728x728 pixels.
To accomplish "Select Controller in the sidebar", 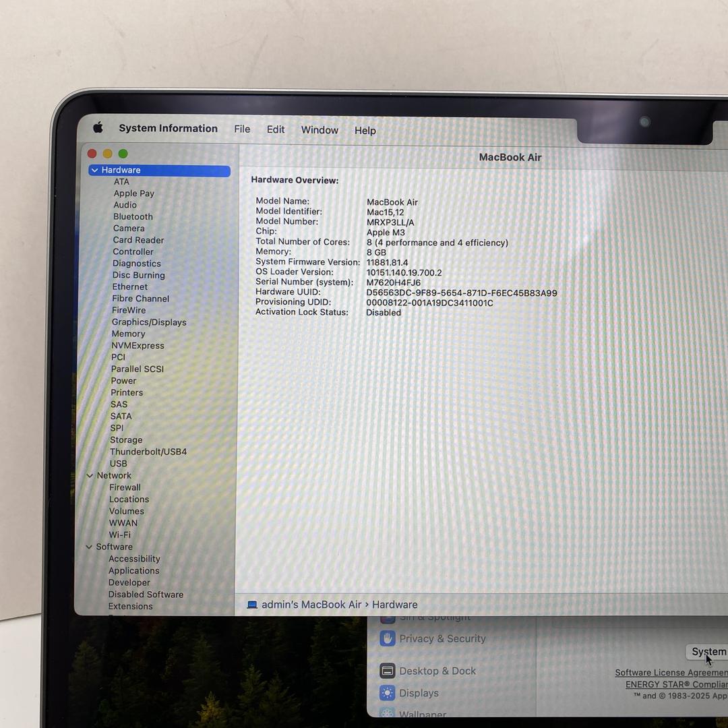I will coord(133,251).
